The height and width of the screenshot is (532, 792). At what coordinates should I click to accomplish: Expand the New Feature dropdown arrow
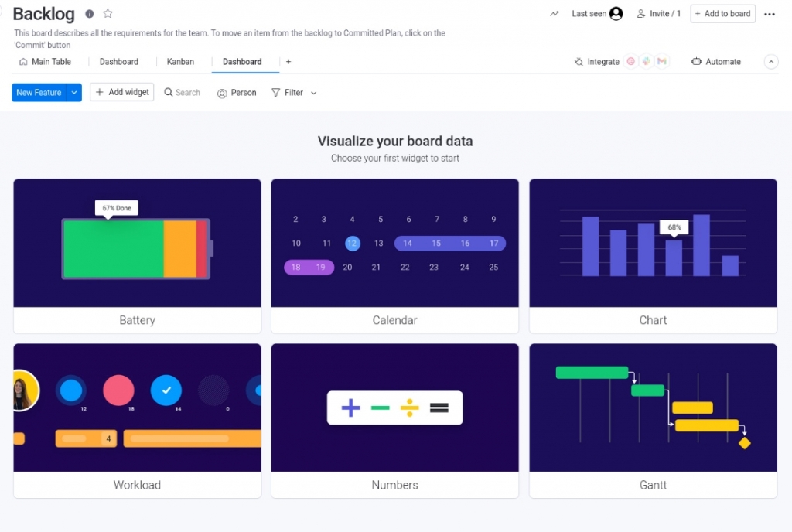74,93
